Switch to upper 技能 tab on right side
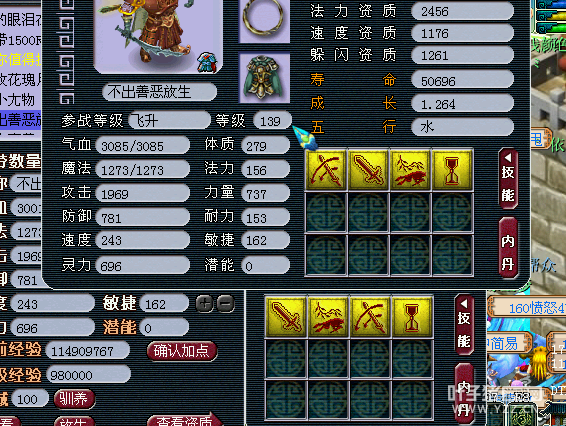The height and width of the screenshot is (426, 566). click(x=508, y=179)
